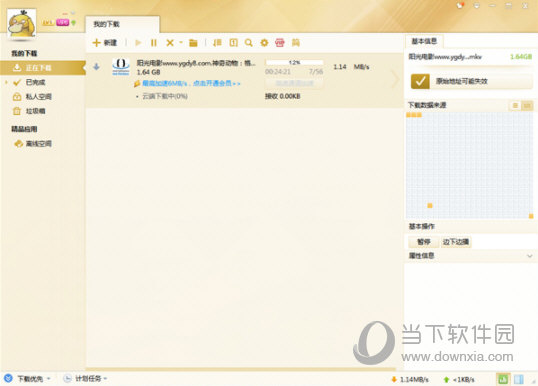This screenshot has width=538, height=386.
Task: Open the 已完成 completed list
Action: click(35, 82)
